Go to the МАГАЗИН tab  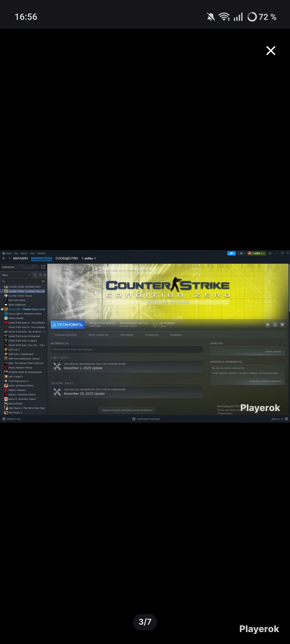pos(20,258)
